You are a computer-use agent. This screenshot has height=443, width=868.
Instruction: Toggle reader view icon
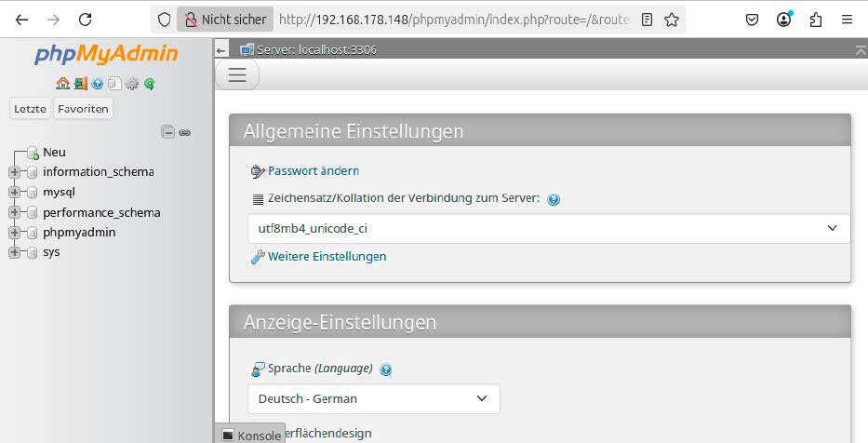click(x=647, y=20)
